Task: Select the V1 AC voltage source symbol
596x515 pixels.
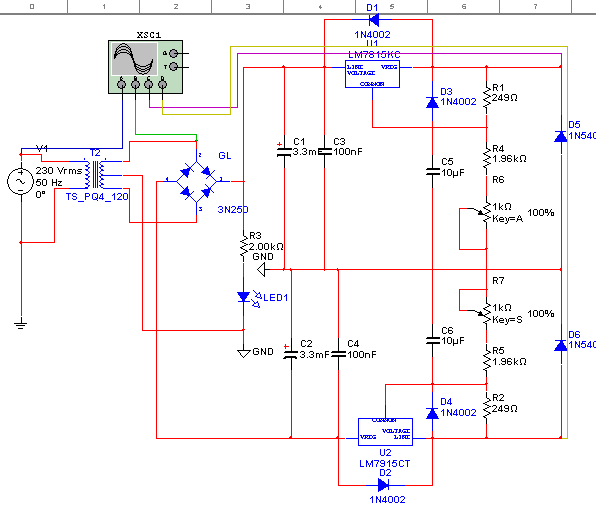Action: point(21,182)
